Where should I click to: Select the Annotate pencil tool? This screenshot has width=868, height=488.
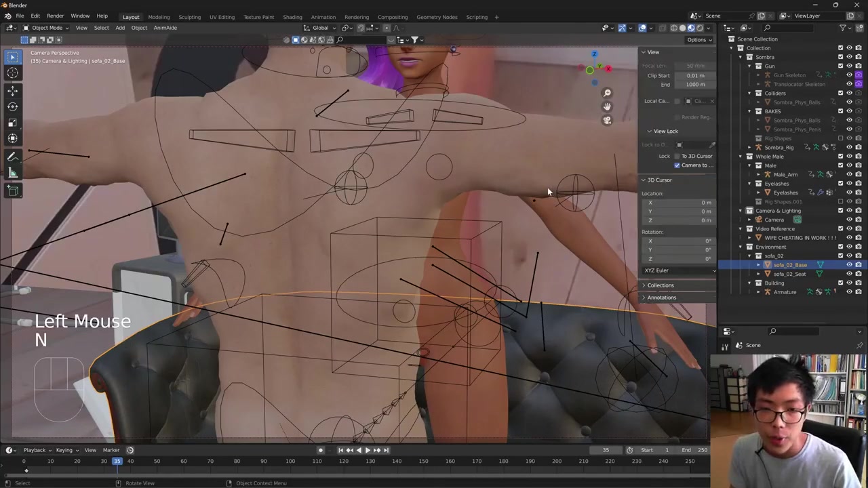pos(12,157)
